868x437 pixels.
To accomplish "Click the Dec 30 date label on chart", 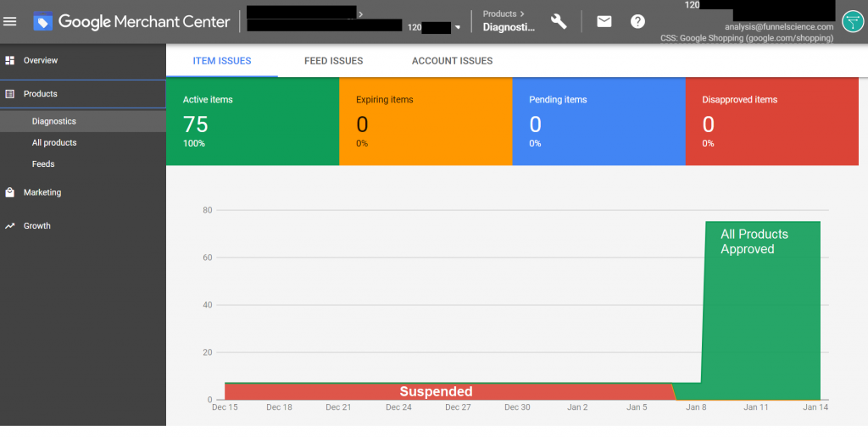I will 517,407.
